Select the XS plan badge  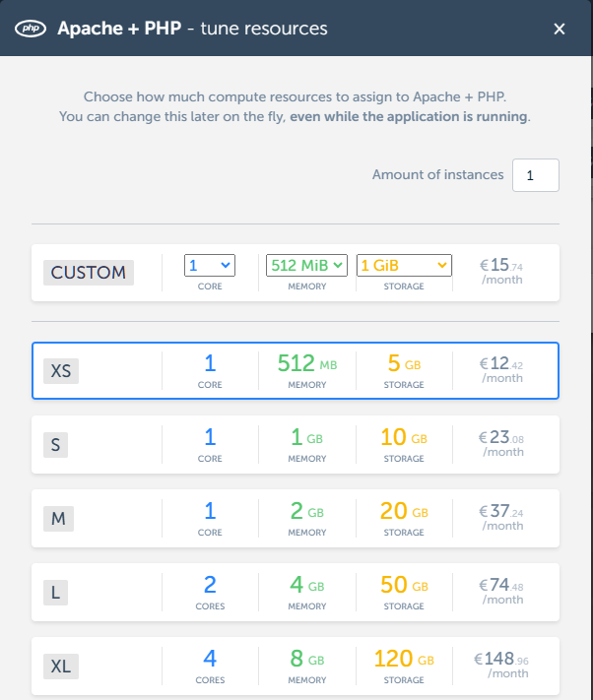(x=60, y=371)
